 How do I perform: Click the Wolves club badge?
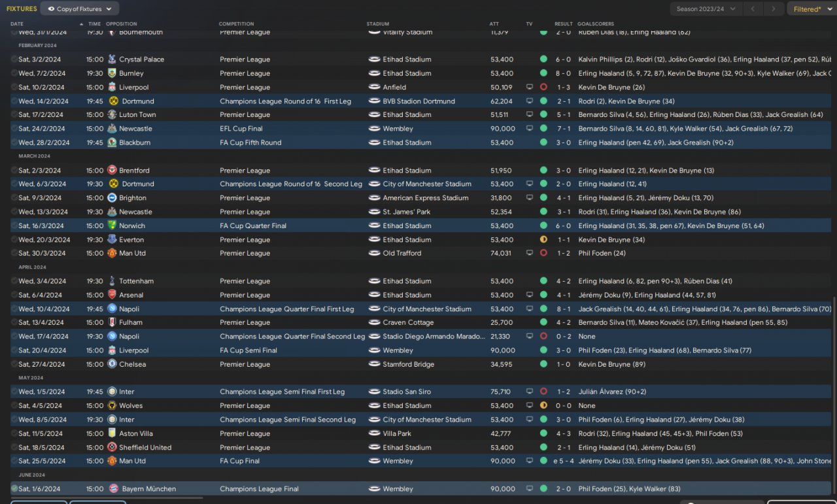(112, 406)
